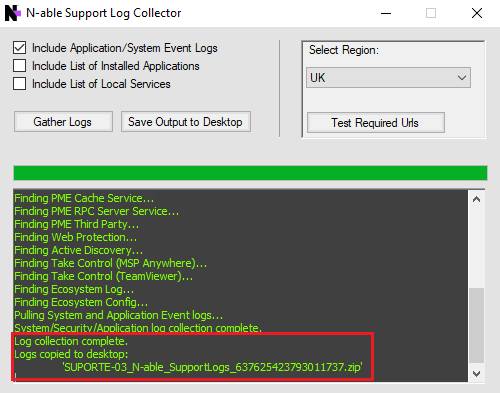
Task: Open the Select Region dropdown showing UK
Action: tap(388, 78)
